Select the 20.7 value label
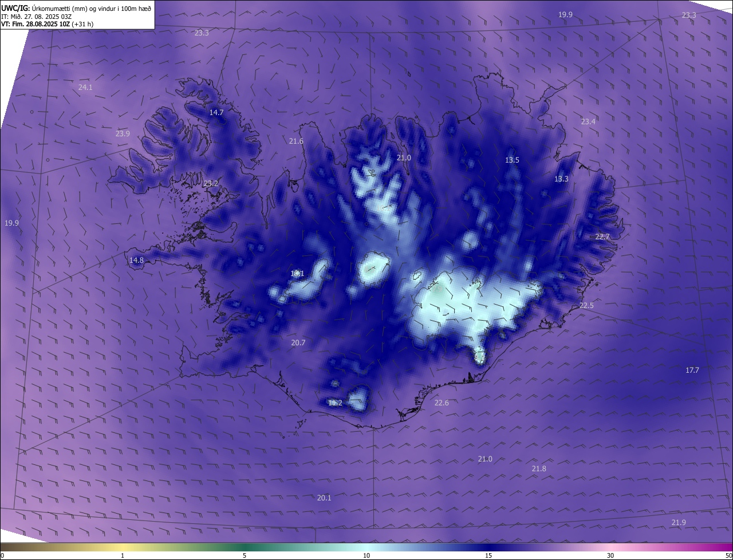Image resolution: width=733 pixels, height=560 pixels. click(x=298, y=343)
